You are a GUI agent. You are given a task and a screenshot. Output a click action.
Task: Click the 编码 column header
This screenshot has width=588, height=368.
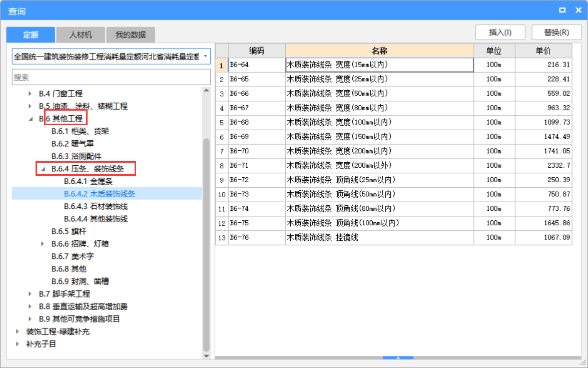coord(257,51)
